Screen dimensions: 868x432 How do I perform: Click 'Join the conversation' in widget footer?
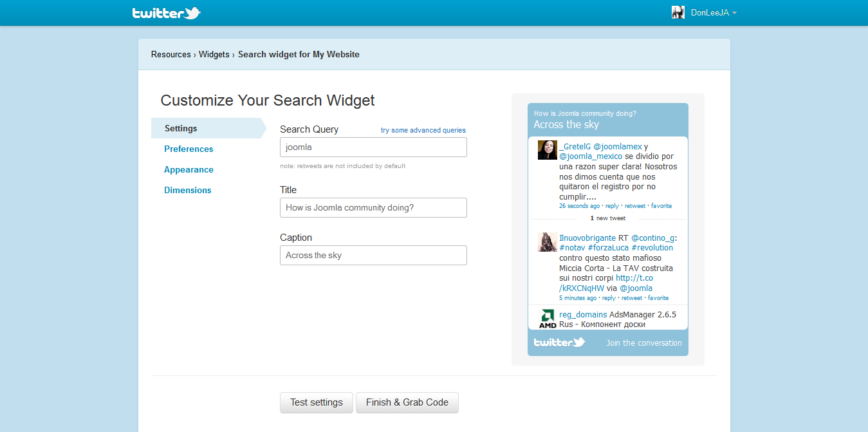(x=643, y=343)
